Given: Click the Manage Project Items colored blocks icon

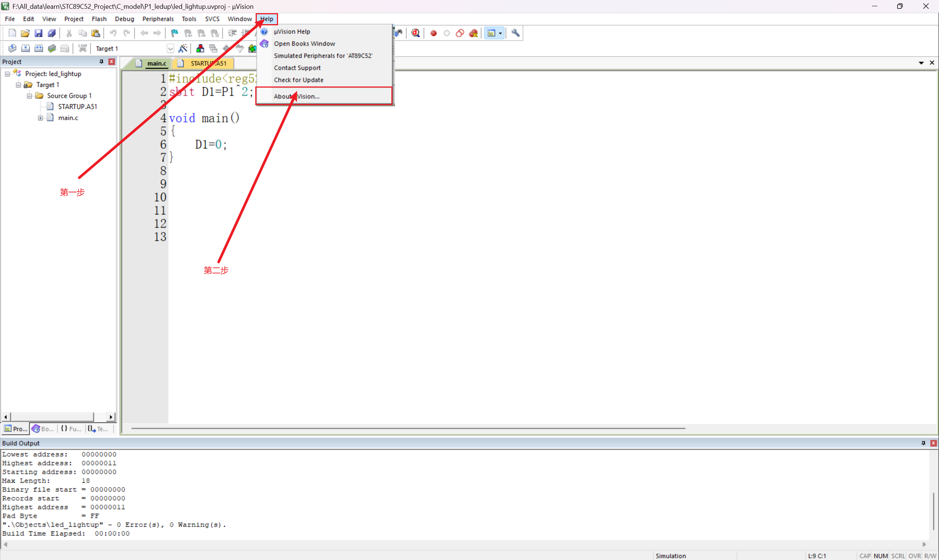Looking at the screenshot, I should pyautogui.click(x=200, y=48).
